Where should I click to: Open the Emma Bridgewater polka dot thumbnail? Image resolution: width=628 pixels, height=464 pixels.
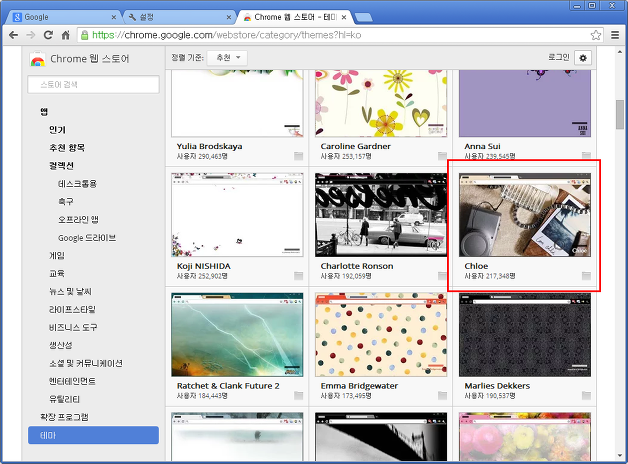tap(381, 335)
